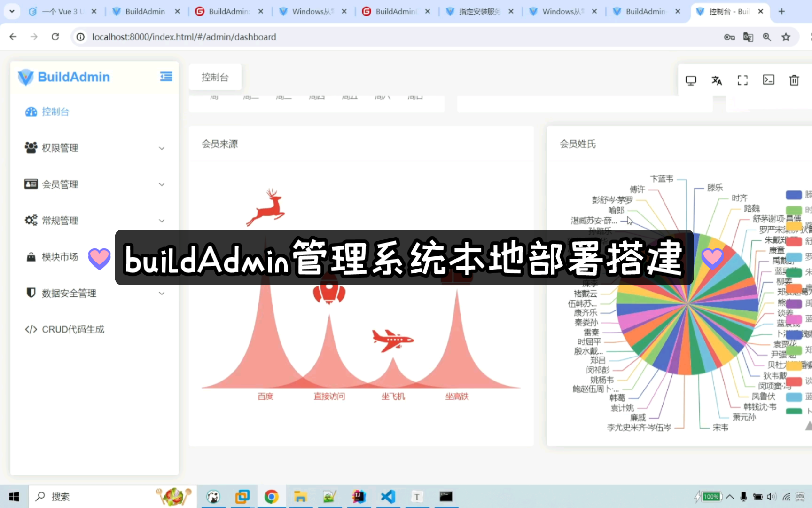
Task: Click the 直接访问 axis label
Action: pos(329,397)
